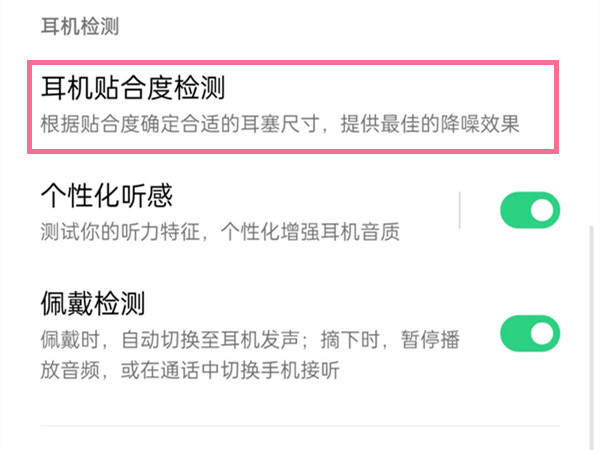Tap the white knob of 佩戴检测 switch

tap(542, 333)
